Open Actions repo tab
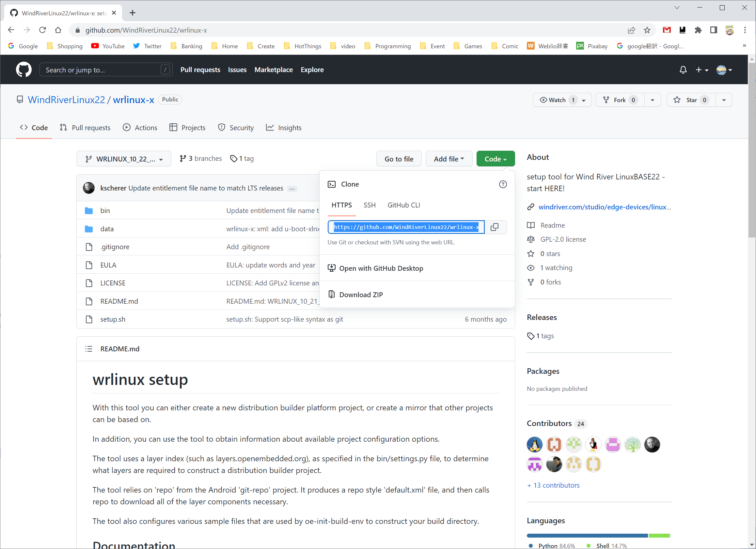Viewport: 756px width, 549px height. coord(140,128)
